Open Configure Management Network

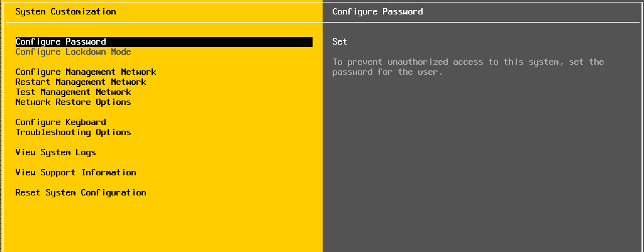point(86,72)
